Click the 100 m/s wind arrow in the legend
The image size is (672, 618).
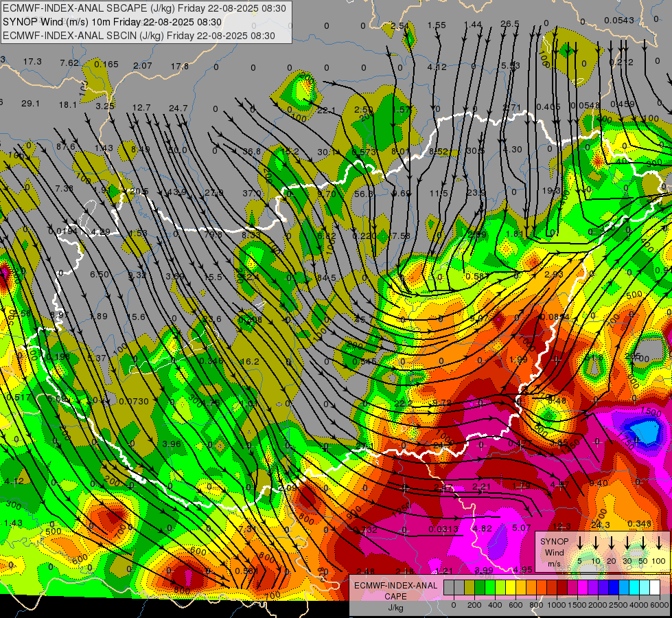pos(659,543)
